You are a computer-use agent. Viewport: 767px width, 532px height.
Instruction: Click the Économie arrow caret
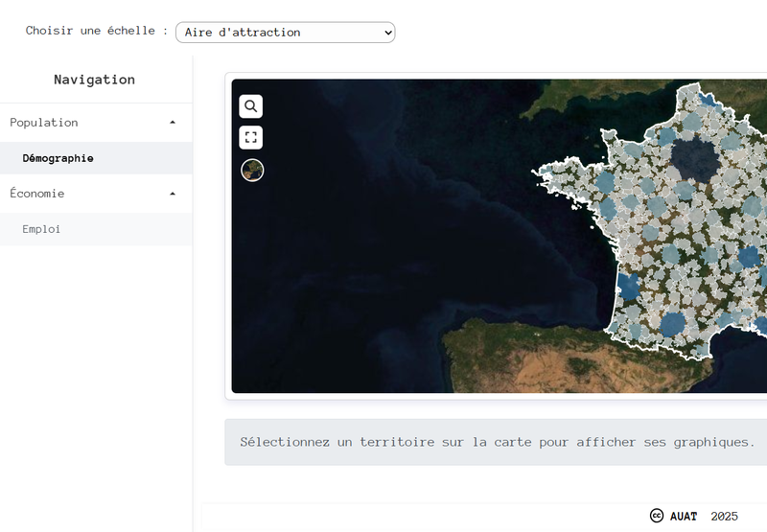(x=173, y=194)
